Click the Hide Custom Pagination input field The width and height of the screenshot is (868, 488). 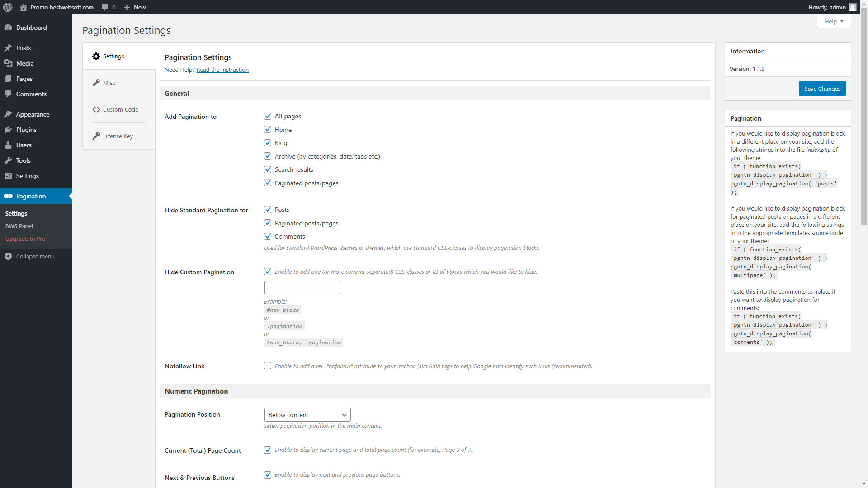pos(302,287)
